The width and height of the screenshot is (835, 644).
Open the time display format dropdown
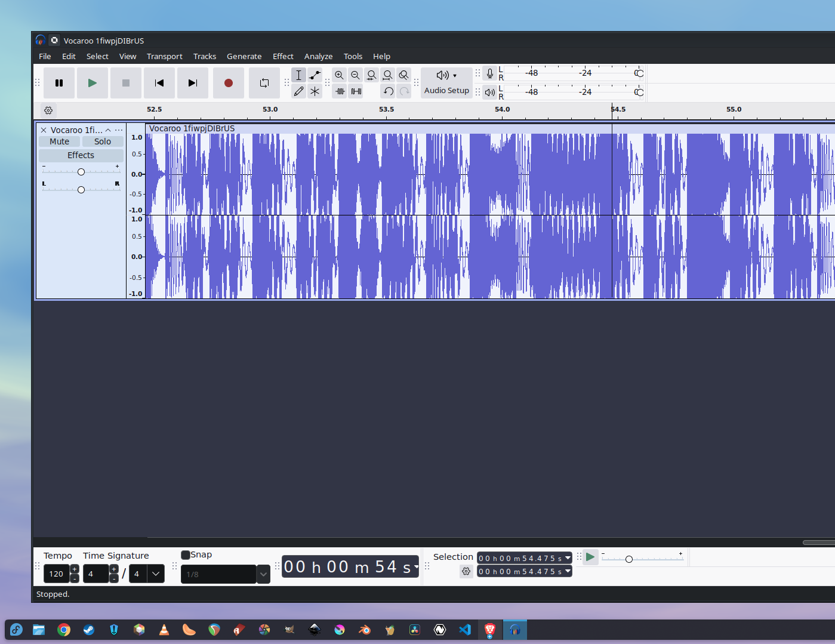tap(416, 566)
